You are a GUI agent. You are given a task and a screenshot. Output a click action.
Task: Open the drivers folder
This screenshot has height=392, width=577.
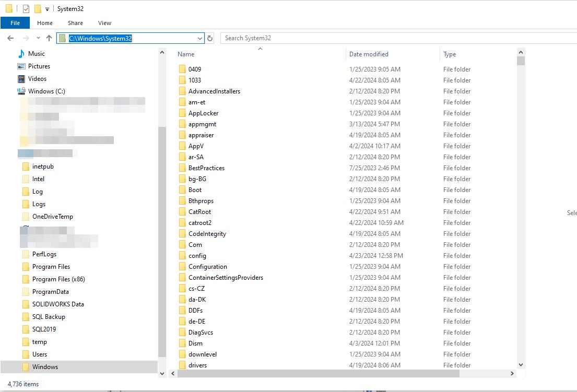click(x=199, y=365)
